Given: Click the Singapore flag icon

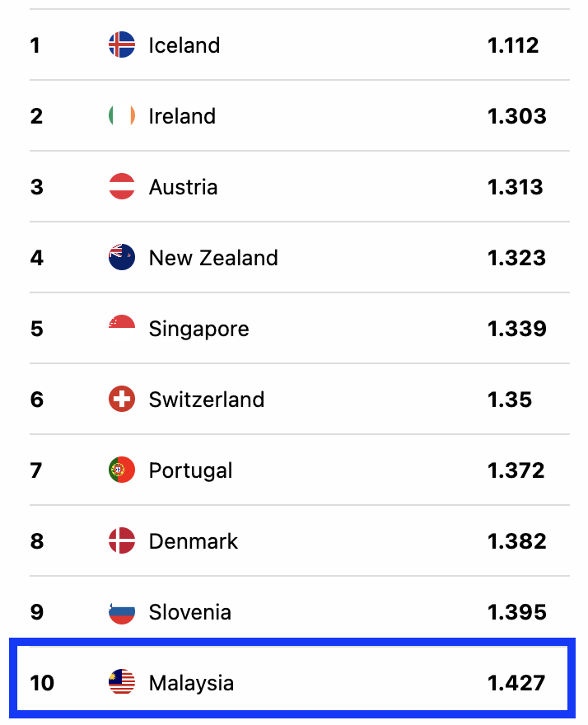Looking at the screenshot, I should tap(122, 329).
